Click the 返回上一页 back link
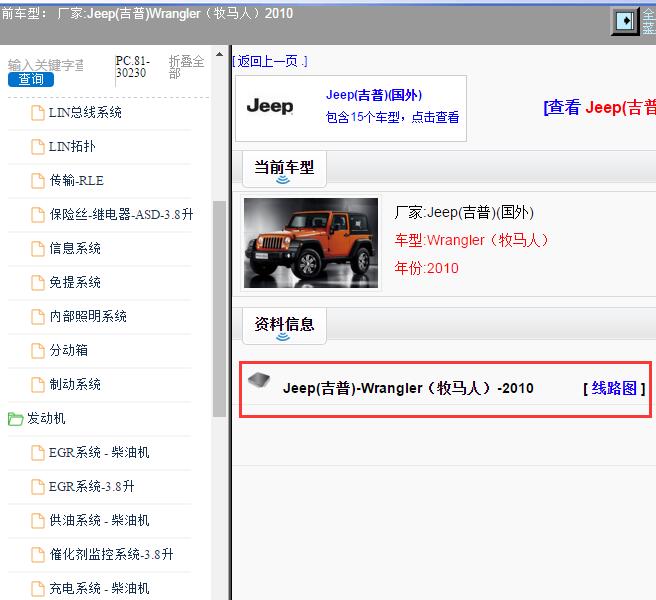Viewport: 656px width, 600px height. (x=270, y=62)
